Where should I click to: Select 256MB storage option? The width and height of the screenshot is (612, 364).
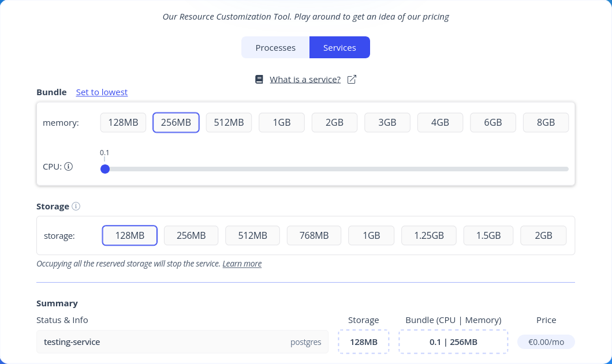coord(191,235)
